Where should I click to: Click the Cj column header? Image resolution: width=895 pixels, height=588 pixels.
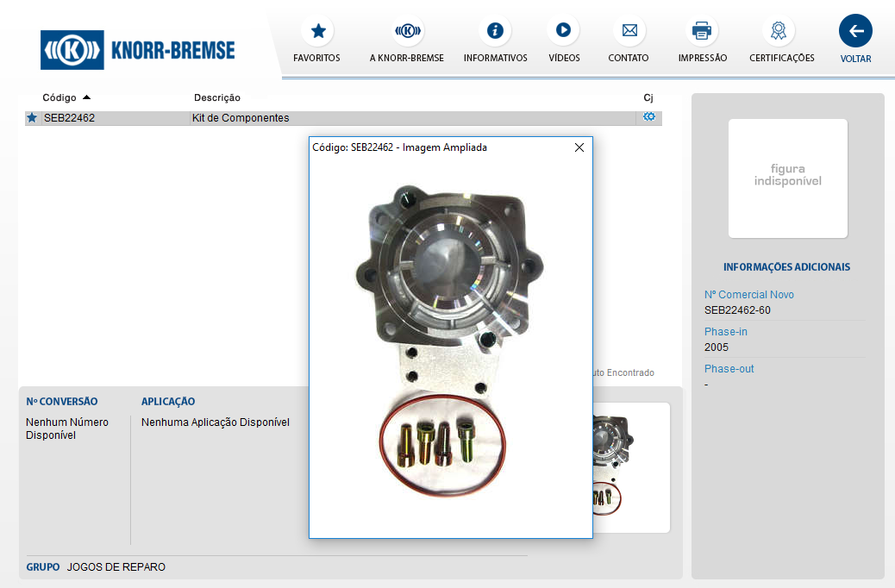point(648,97)
